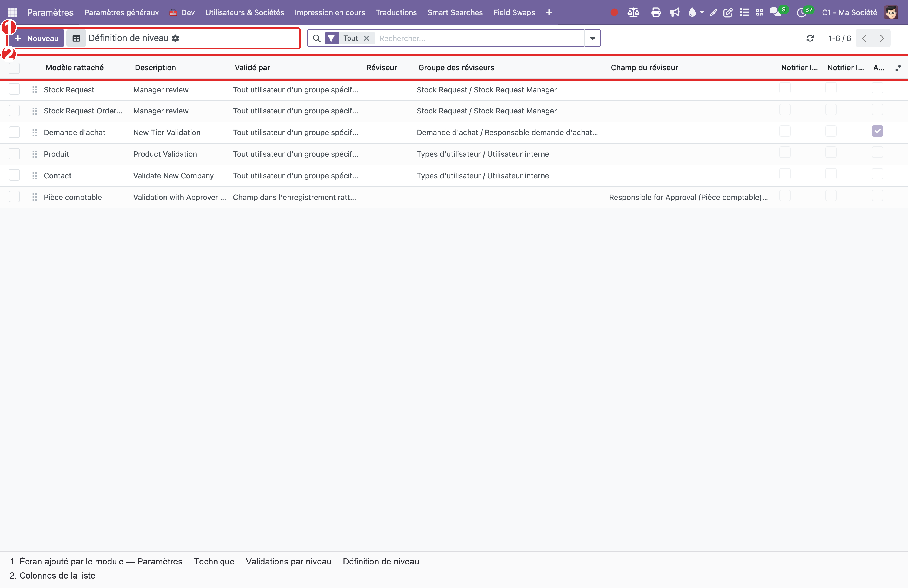Toggle the select-all header checkbox
This screenshot has width=908, height=588.
14,68
